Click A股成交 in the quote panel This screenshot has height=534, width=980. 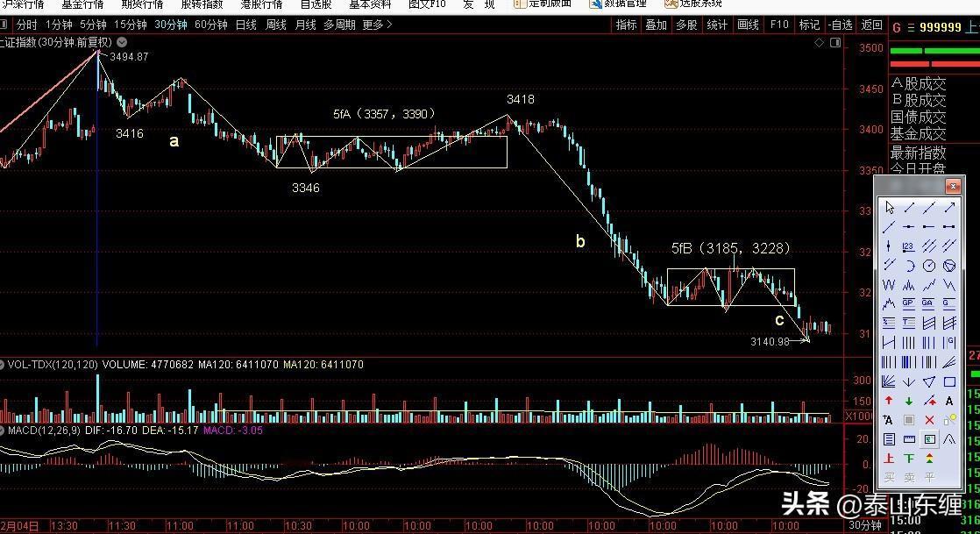tap(919, 83)
